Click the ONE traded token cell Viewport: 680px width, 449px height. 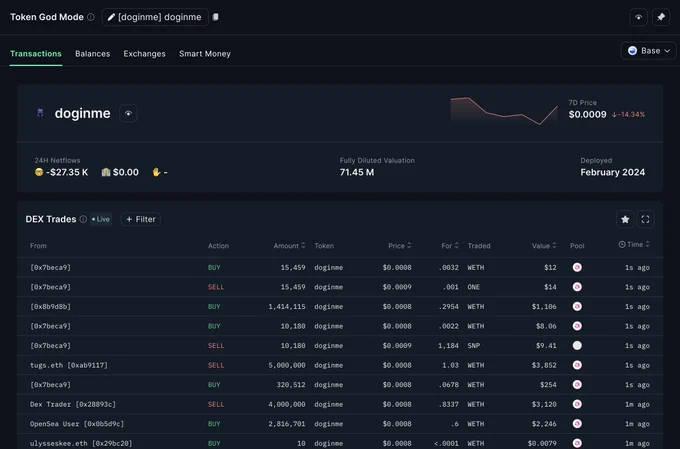474,287
